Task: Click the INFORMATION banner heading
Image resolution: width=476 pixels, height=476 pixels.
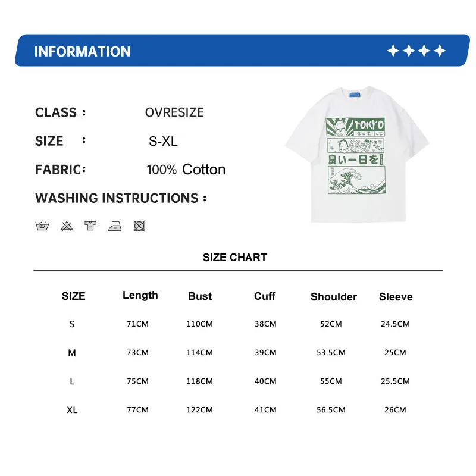Action: tap(82, 52)
